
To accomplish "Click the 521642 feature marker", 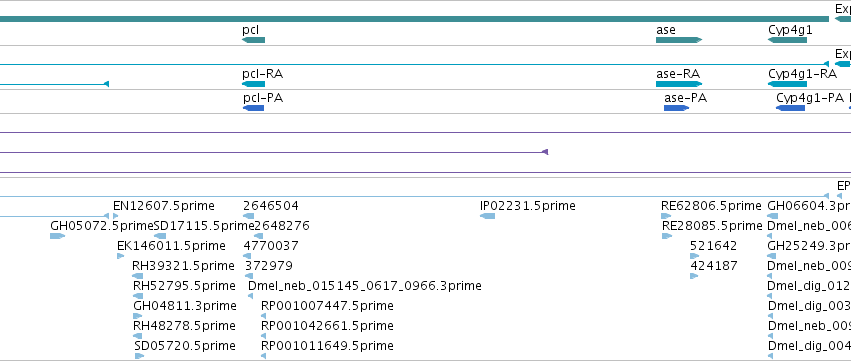I will (694, 256).
